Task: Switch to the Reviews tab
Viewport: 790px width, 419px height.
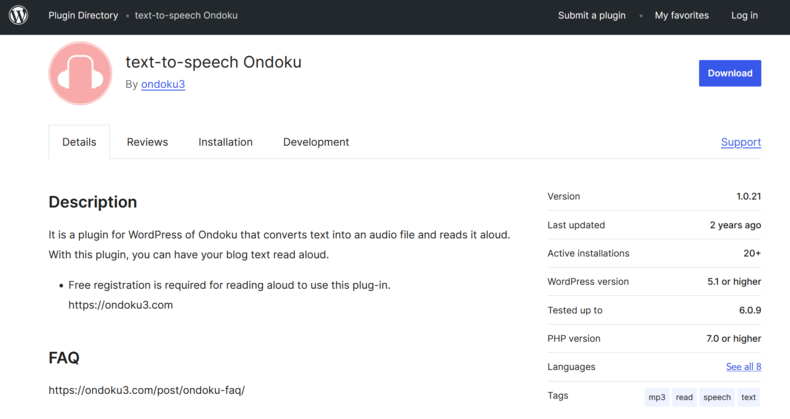Action: tap(147, 142)
